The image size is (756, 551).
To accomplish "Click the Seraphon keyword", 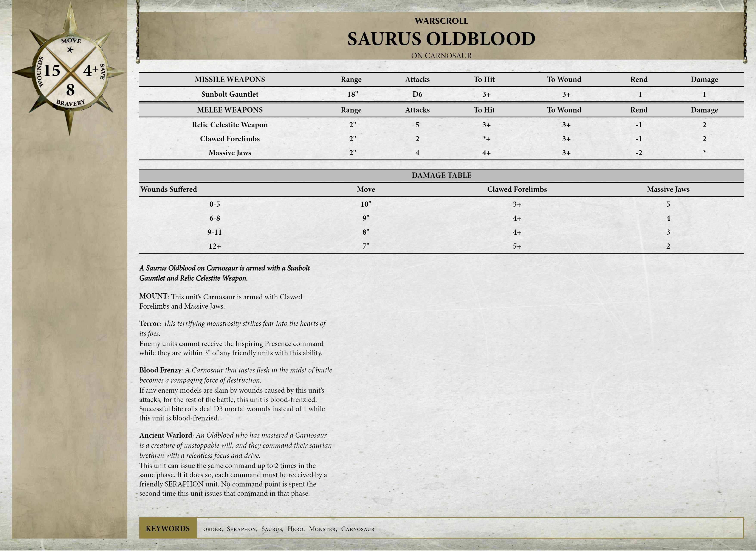I will tap(241, 529).
